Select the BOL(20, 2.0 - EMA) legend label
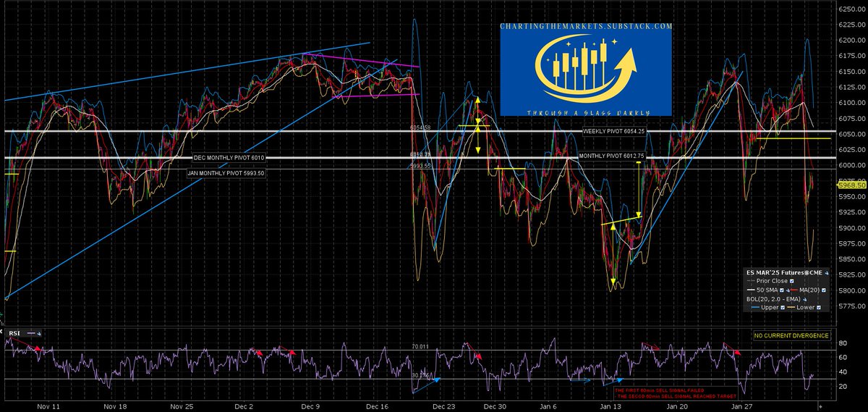 [x=773, y=299]
